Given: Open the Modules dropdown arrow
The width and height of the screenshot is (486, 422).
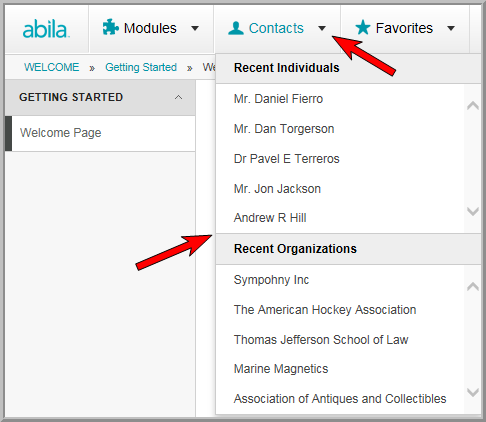Looking at the screenshot, I should coord(195,28).
